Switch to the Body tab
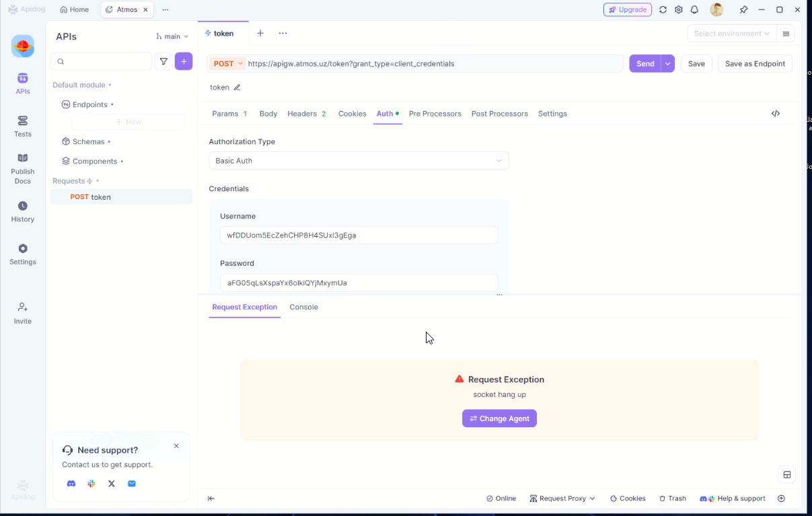The width and height of the screenshot is (812, 516). click(268, 114)
